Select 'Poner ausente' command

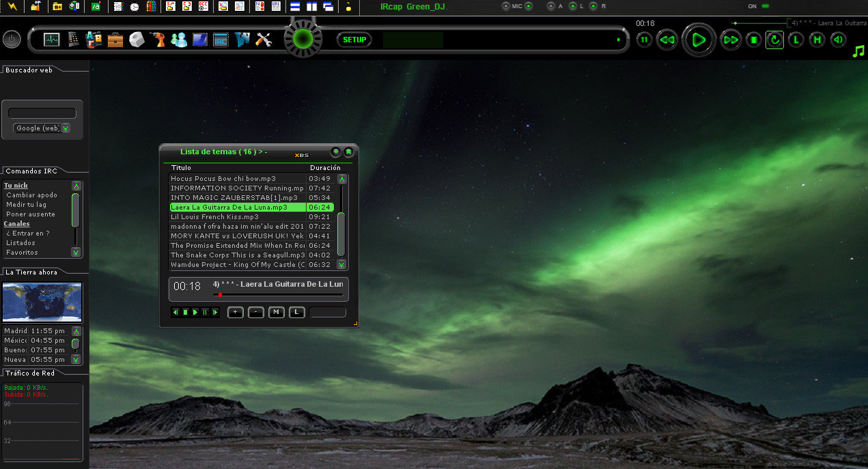[31, 214]
